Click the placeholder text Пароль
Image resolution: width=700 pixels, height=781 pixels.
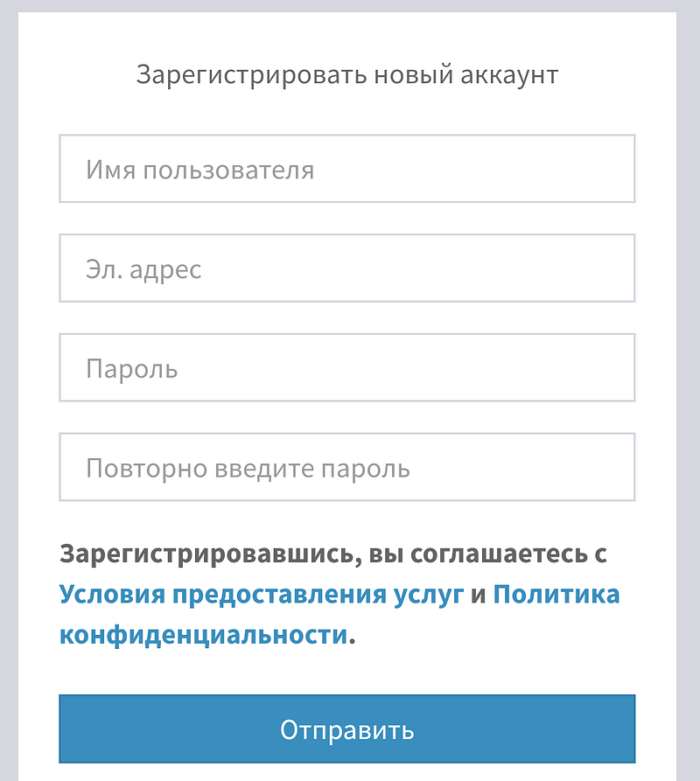[131, 369]
